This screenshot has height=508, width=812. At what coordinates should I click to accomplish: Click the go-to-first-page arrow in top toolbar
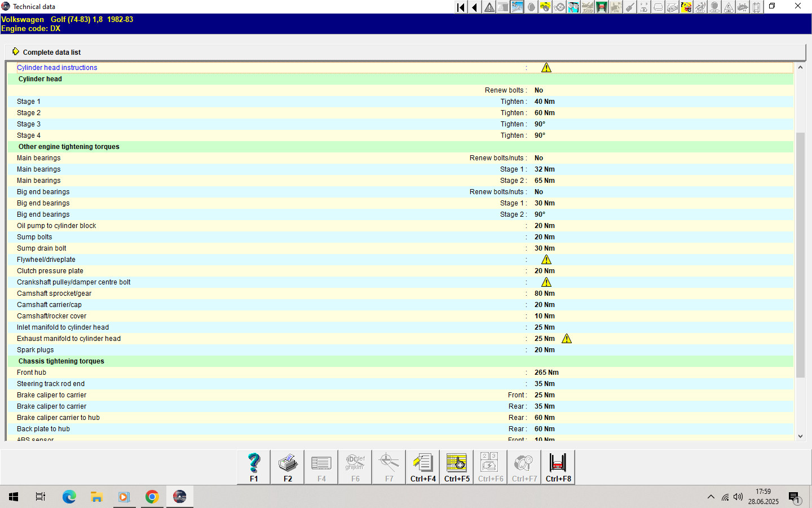461,7
